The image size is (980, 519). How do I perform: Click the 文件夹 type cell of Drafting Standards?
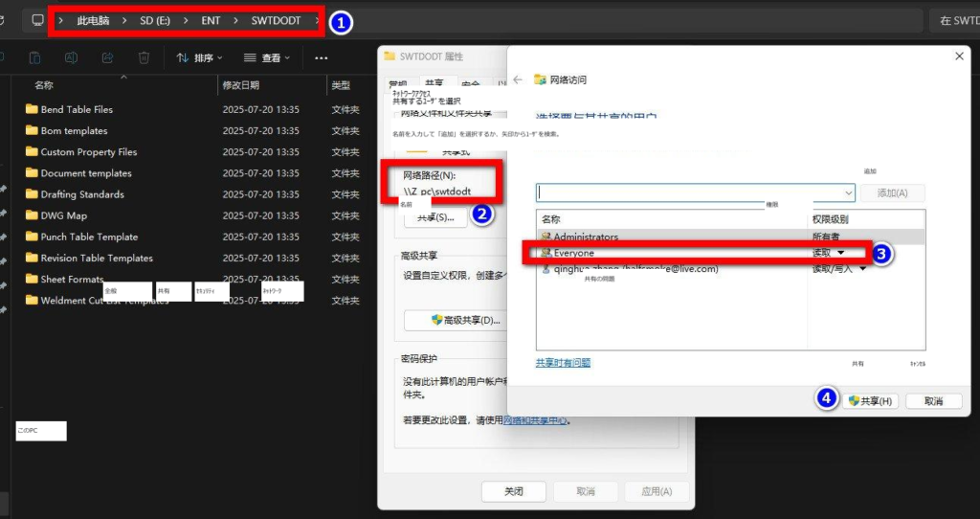click(345, 193)
